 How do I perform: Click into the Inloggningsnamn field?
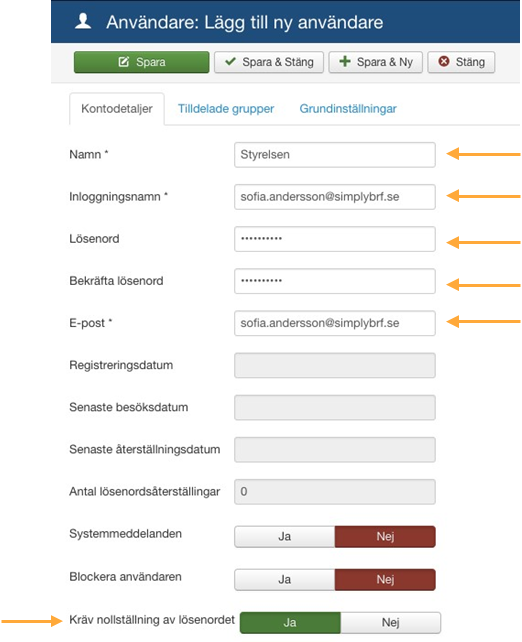pyautogui.click(x=335, y=197)
